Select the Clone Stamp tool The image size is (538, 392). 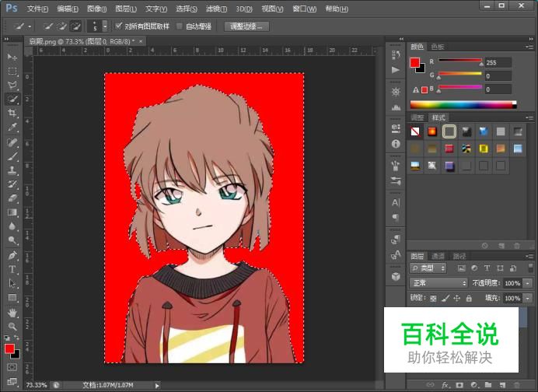[12, 170]
